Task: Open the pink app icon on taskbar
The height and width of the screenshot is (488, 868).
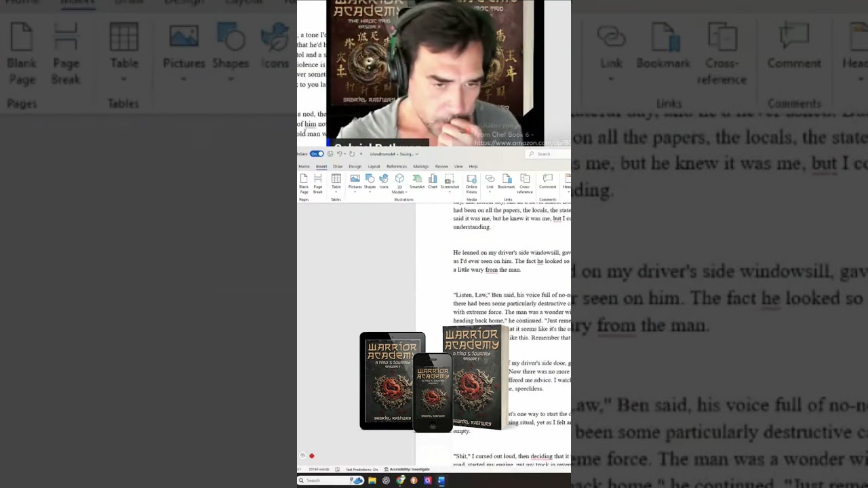Action: (x=427, y=481)
